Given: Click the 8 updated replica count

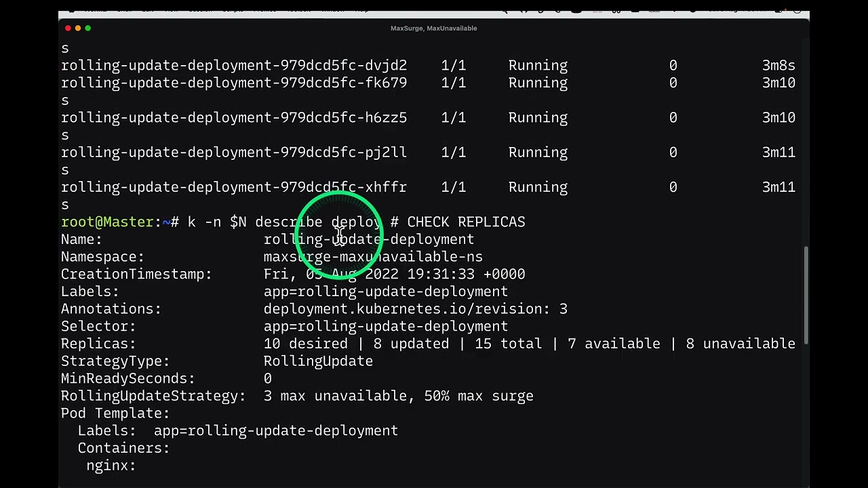Looking at the screenshot, I should [x=412, y=344].
